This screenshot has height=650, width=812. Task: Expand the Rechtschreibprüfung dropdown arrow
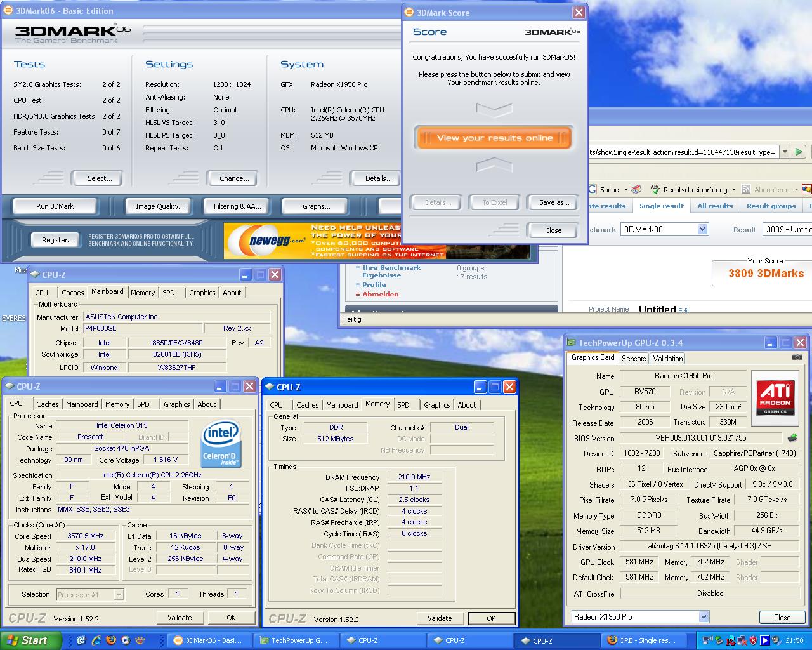coord(734,189)
